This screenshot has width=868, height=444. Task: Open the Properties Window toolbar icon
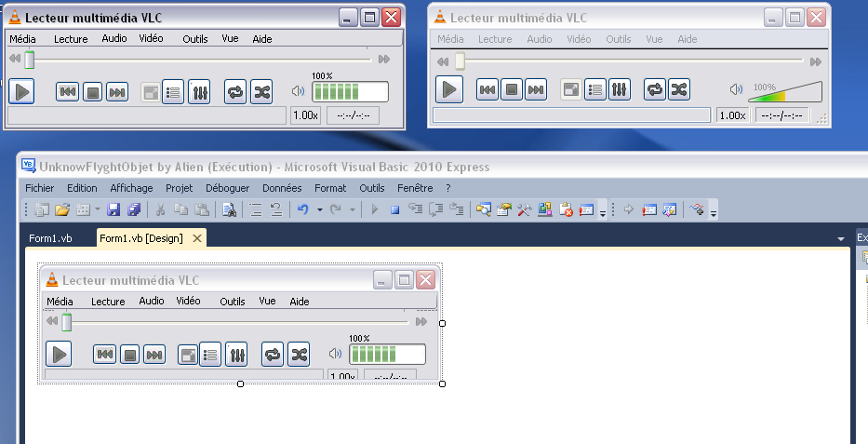click(503, 209)
